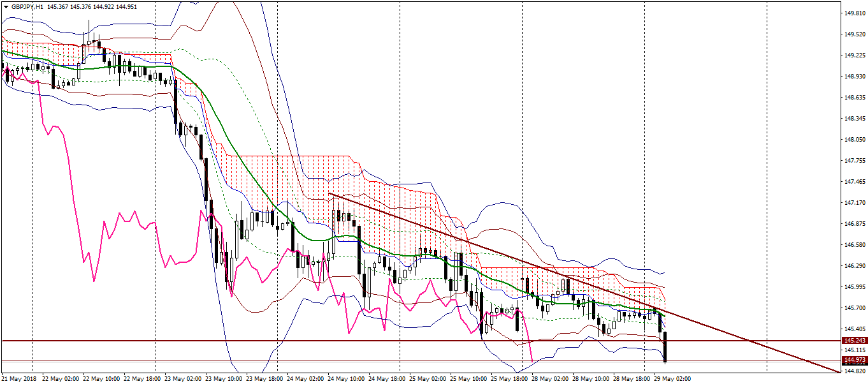Viewport: 868px width, 386px height.
Task: Click the 22 May 10:00 time label
Action: [100, 379]
